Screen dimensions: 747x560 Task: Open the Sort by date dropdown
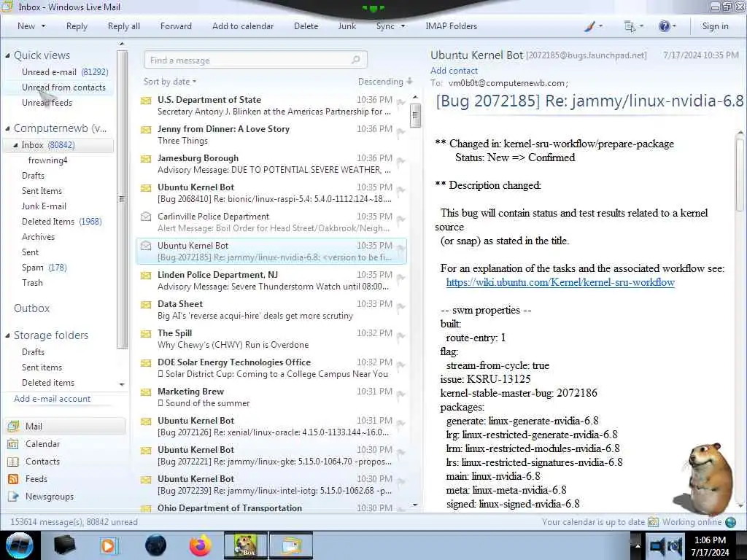click(170, 82)
